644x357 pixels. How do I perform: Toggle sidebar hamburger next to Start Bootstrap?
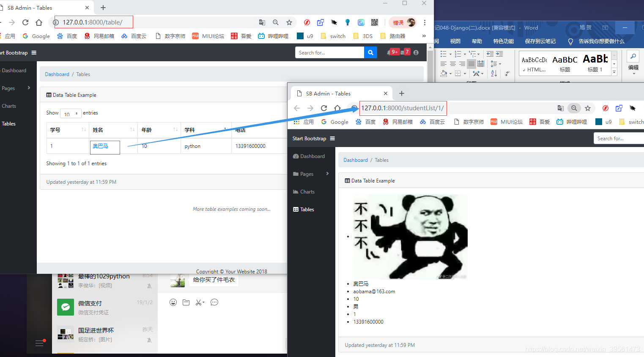coord(332,139)
